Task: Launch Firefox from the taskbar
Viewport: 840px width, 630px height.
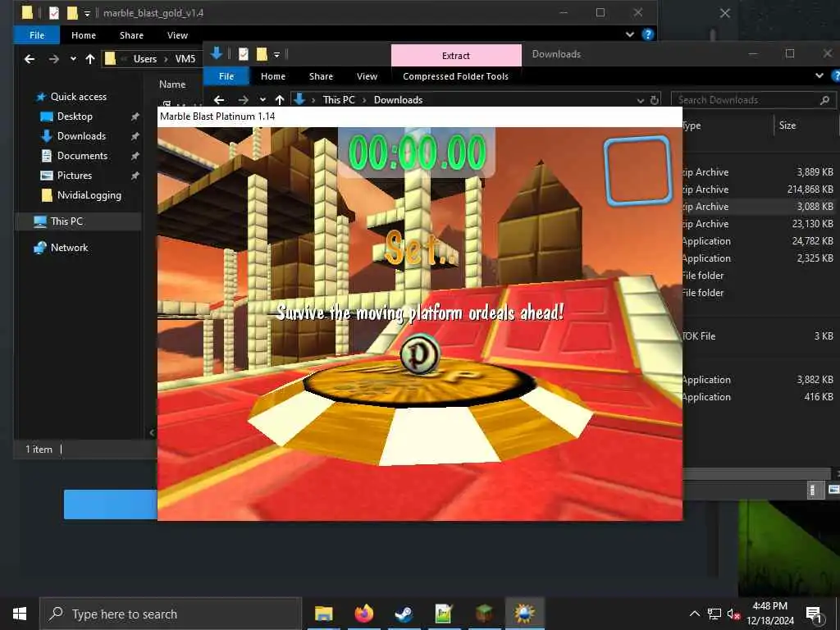Action: click(x=363, y=614)
